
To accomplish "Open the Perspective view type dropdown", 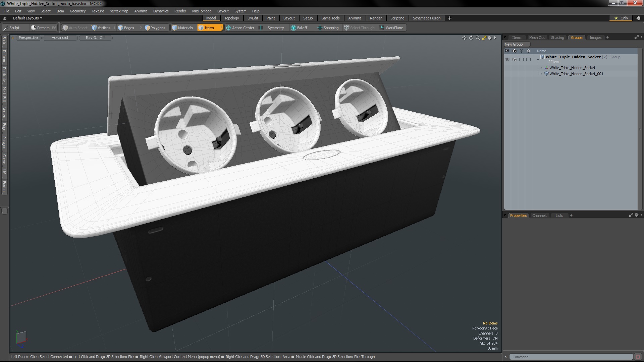I will coord(28,38).
